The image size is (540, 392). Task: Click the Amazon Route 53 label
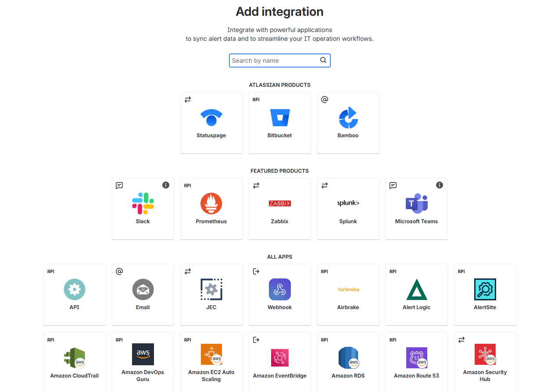click(417, 376)
